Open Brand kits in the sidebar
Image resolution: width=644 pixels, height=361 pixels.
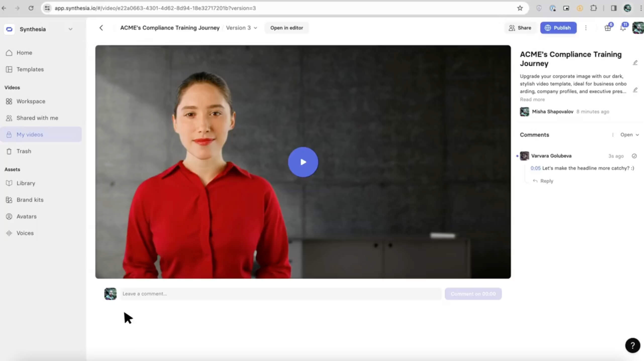30,200
